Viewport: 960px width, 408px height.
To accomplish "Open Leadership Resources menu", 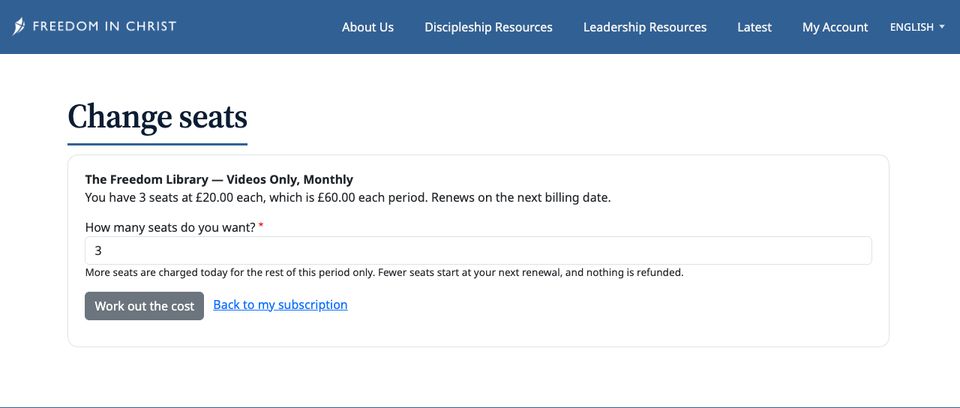I will [x=645, y=27].
